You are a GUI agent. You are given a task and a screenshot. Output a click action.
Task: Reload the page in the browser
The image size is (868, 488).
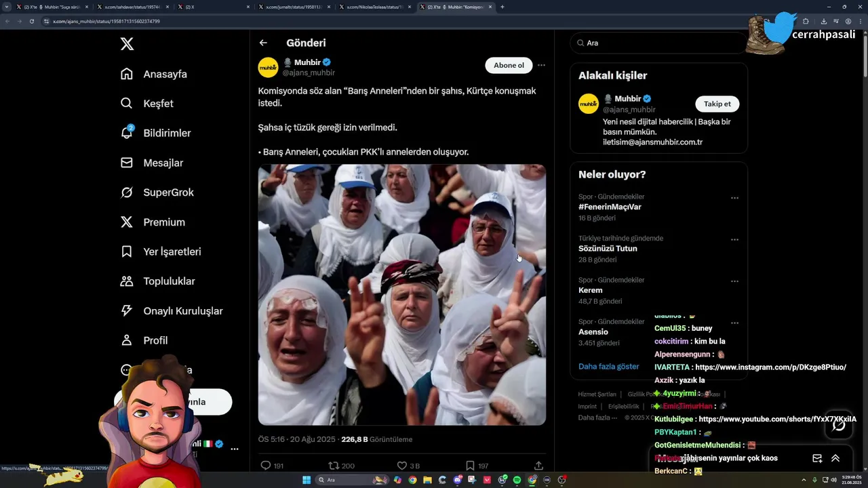(x=31, y=21)
